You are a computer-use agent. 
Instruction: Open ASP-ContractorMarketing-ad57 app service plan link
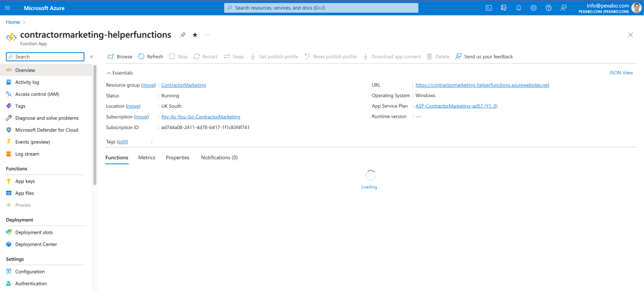[x=457, y=106]
